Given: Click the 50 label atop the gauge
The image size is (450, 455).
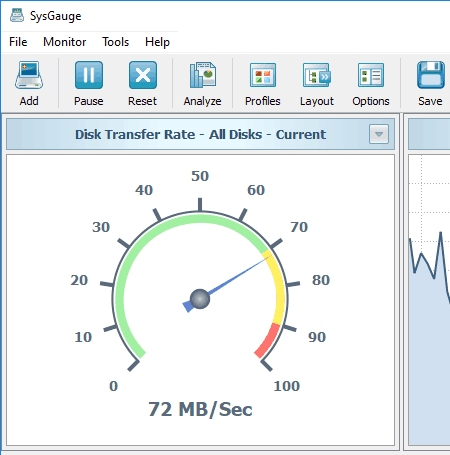Looking at the screenshot, I should tap(200, 176).
